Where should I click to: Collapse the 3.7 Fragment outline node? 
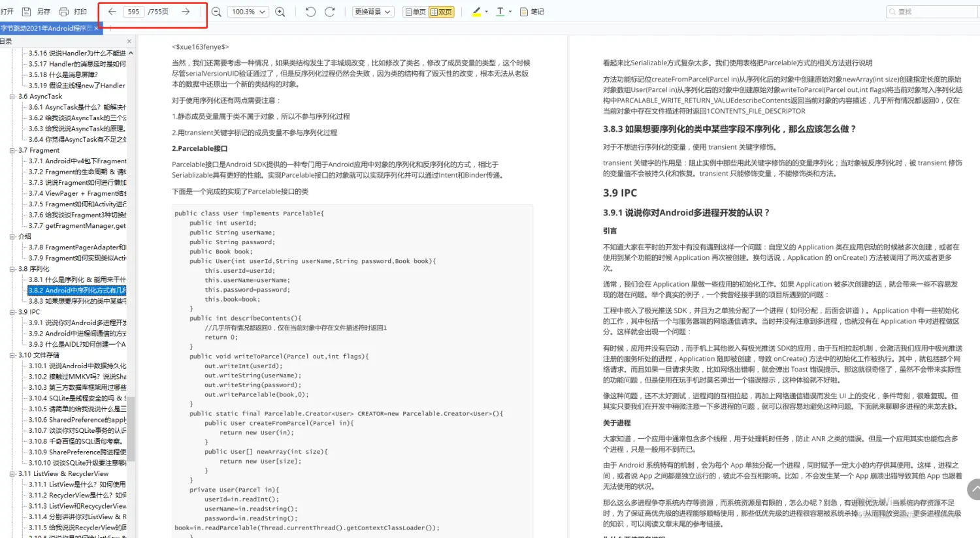12,150
